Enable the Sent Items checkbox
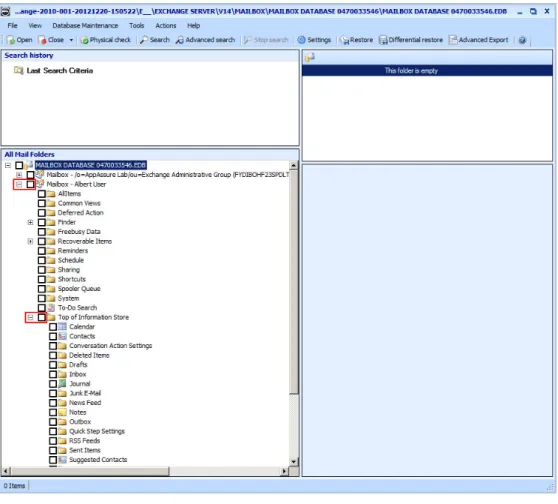Image resolution: width=558 pixels, height=504 pixels. point(53,450)
